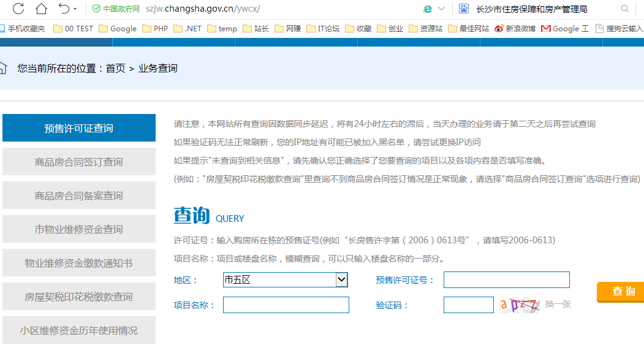Screen dimensions: 644x353
Task: Click the browser refresh icon
Action: (x=18, y=9)
